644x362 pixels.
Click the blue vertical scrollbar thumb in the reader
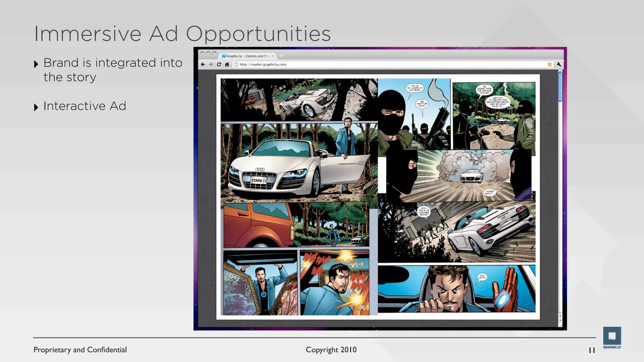tap(560, 87)
